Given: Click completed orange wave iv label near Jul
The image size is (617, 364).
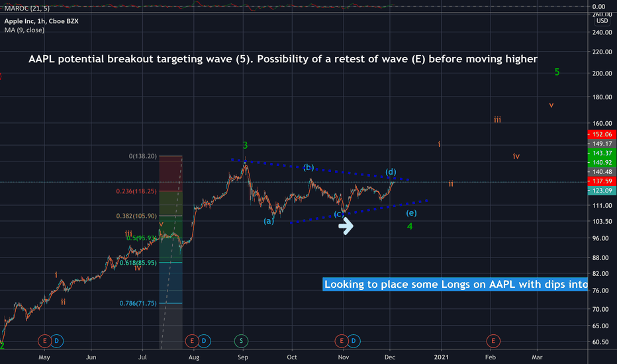Looking at the screenshot, I should [x=138, y=268].
